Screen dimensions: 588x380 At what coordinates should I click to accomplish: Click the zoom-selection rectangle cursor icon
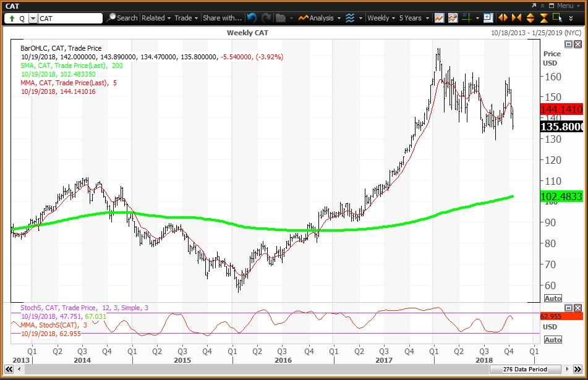(557, 18)
